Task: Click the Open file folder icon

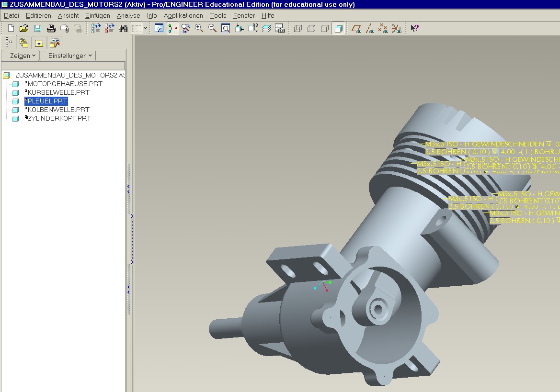Action: coord(24,29)
